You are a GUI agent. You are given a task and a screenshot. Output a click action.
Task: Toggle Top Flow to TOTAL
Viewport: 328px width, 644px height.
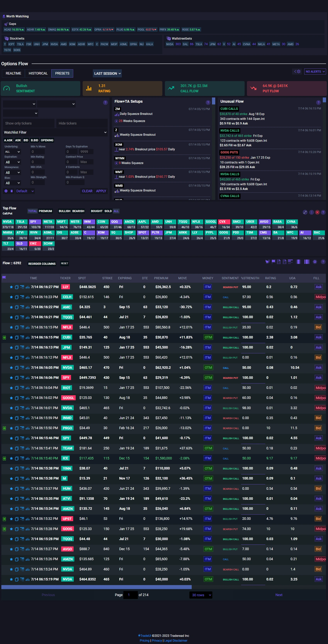pos(32,211)
